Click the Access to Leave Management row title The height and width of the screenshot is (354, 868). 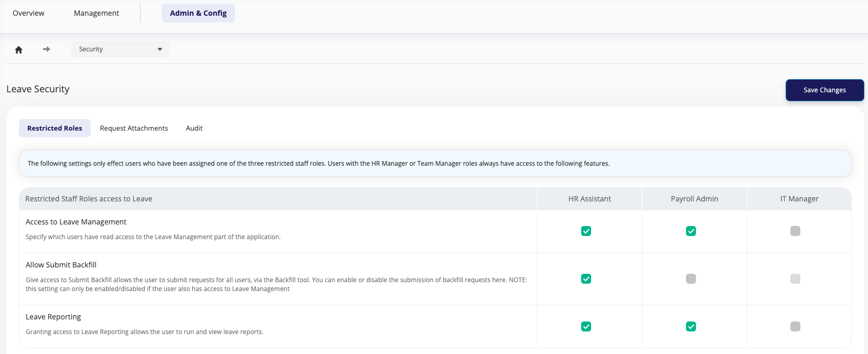click(76, 222)
